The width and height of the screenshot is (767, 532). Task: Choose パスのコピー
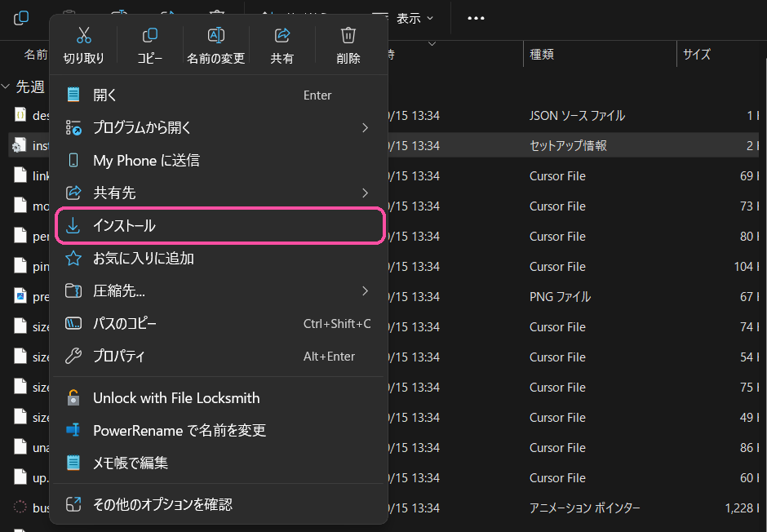[219, 323]
